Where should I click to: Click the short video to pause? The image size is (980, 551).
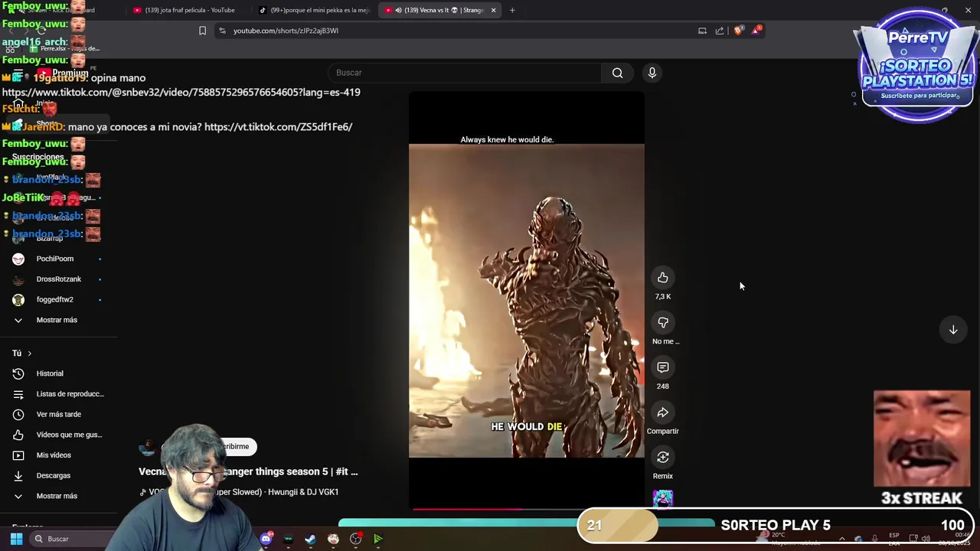tap(526, 300)
